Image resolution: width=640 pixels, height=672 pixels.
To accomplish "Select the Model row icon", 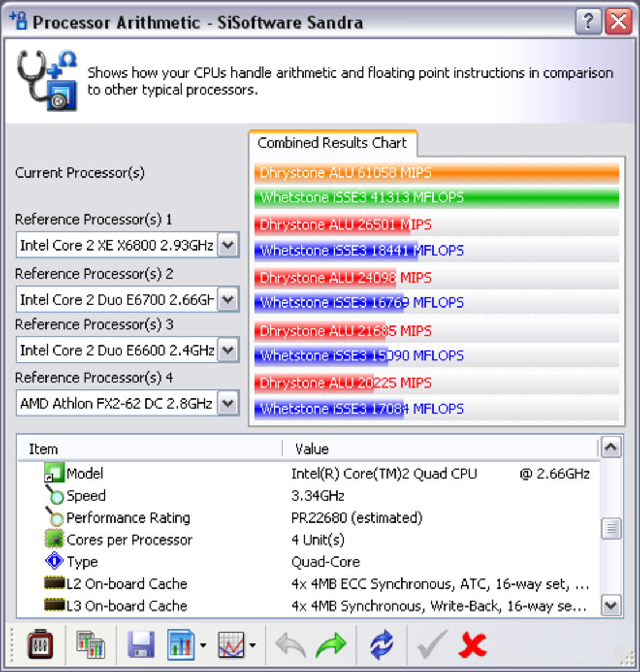I will [55, 473].
